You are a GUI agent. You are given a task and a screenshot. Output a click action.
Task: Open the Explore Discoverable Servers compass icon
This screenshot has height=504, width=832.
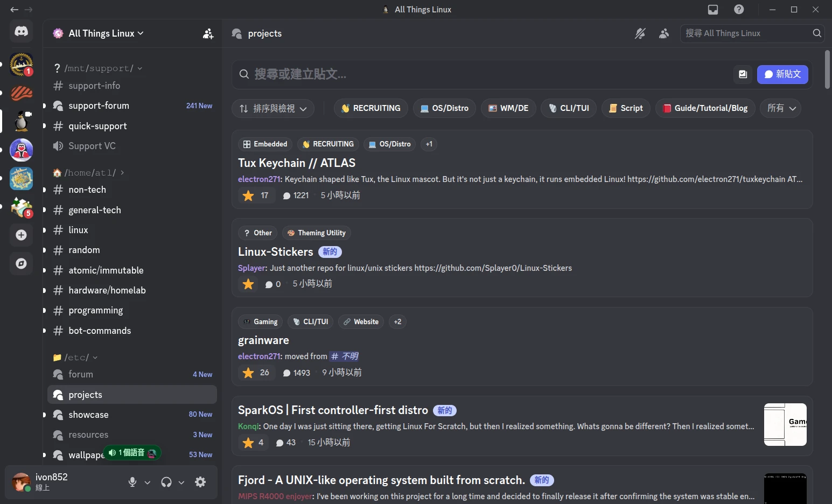pos(21,263)
